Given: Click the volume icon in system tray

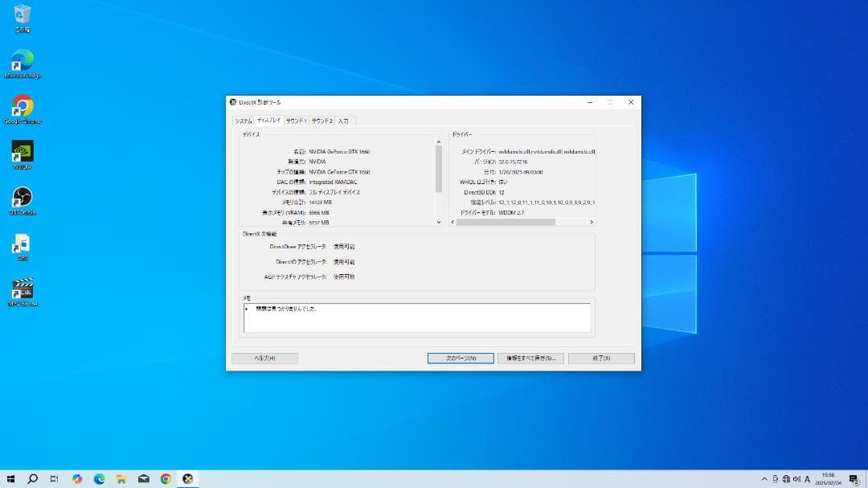Looking at the screenshot, I should (797, 478).
